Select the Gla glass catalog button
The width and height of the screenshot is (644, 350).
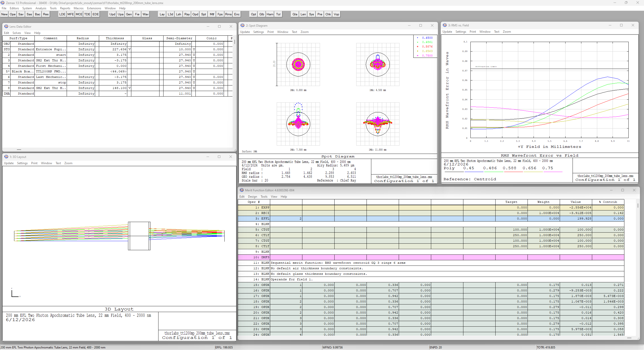295,14
